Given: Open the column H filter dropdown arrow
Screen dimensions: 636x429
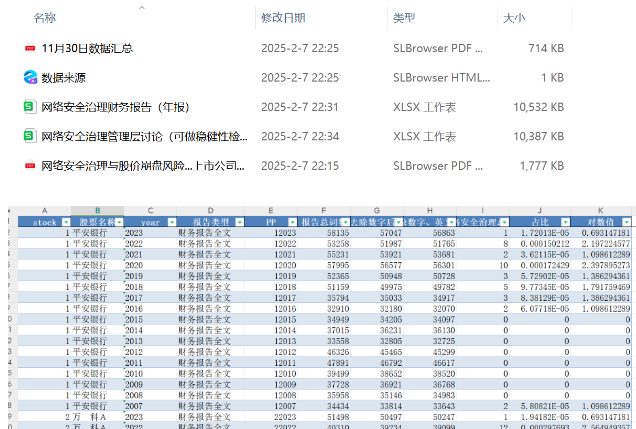Looking at the screenshot, I should (451, 222).
